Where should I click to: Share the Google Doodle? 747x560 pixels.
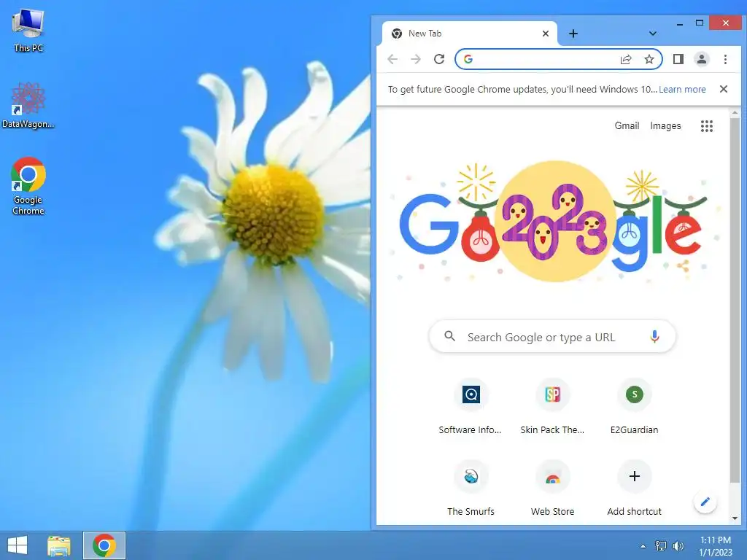click(x=684, y=266)
